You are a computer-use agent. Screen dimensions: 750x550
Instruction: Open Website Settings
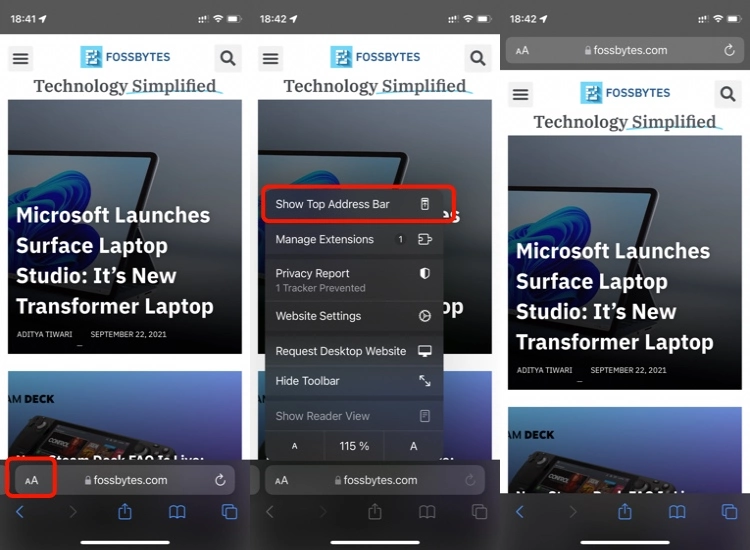(354, 316)
